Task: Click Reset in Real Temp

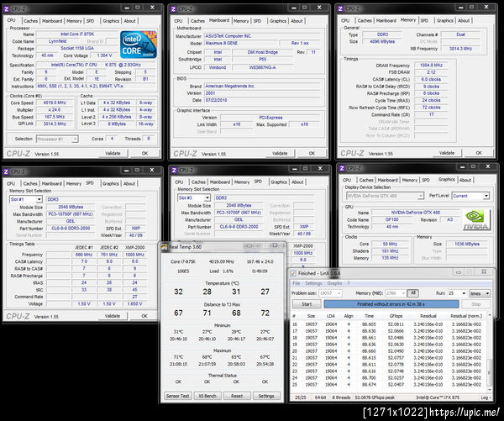Action: 237,396
